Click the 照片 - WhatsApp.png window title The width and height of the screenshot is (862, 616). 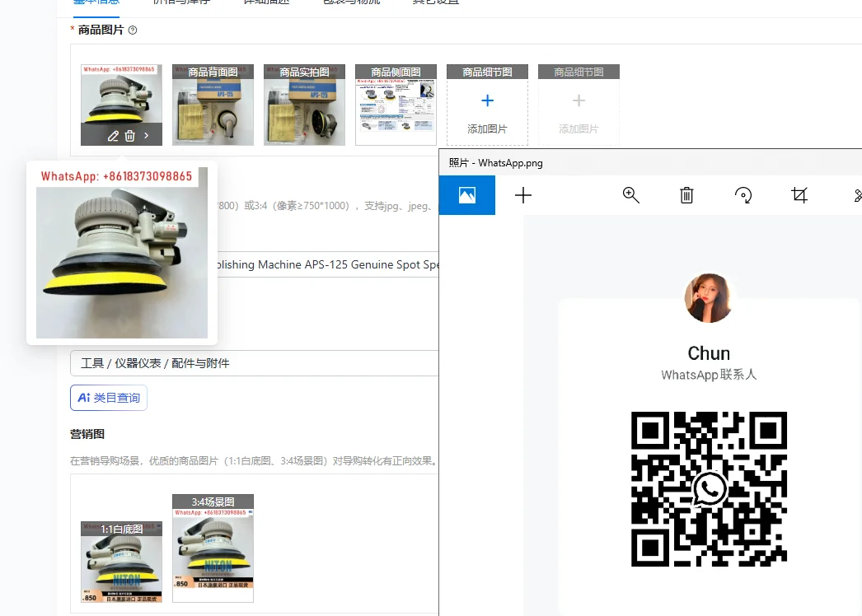pos(495,163)
